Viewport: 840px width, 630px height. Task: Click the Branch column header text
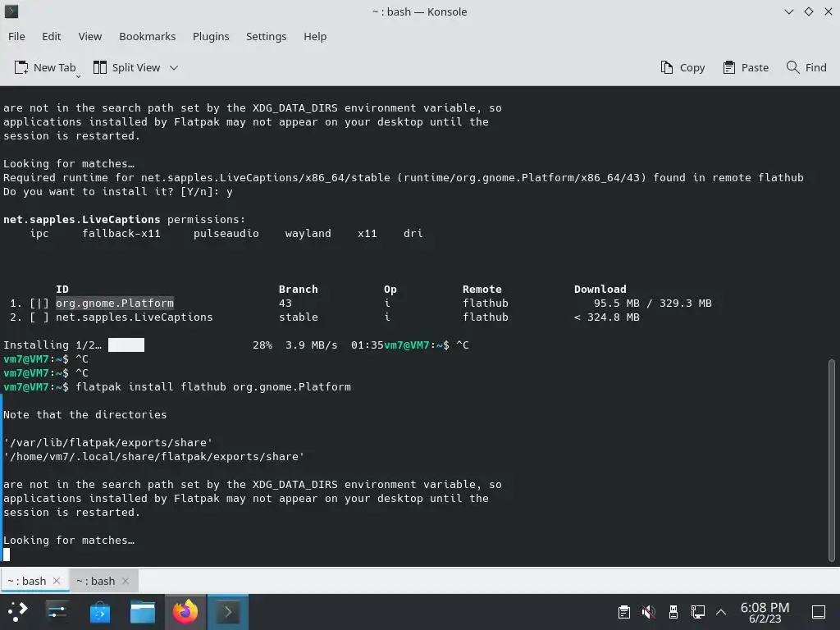click(299, 290)
